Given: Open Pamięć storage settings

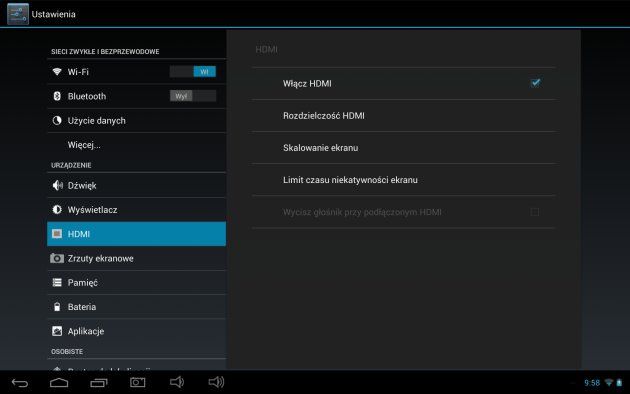Looking at the screenshot, I should click(137, 282).
